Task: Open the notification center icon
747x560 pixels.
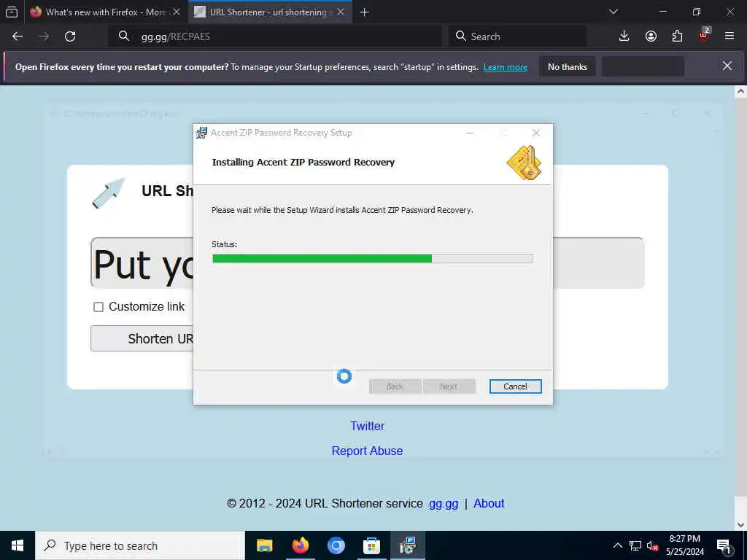Action: pos(724,545)
